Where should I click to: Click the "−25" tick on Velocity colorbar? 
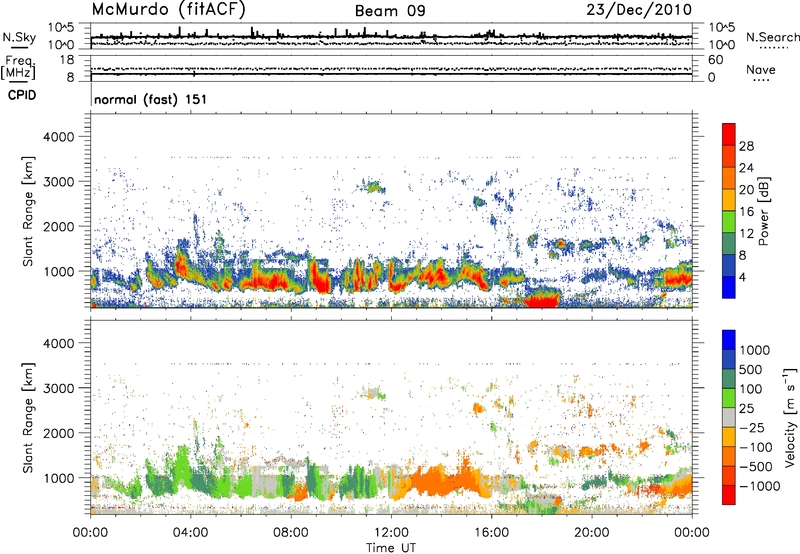click(751, 428)
